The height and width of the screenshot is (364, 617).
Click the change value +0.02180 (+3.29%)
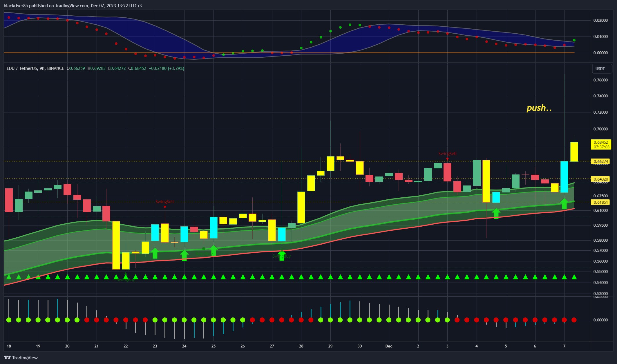167,68
